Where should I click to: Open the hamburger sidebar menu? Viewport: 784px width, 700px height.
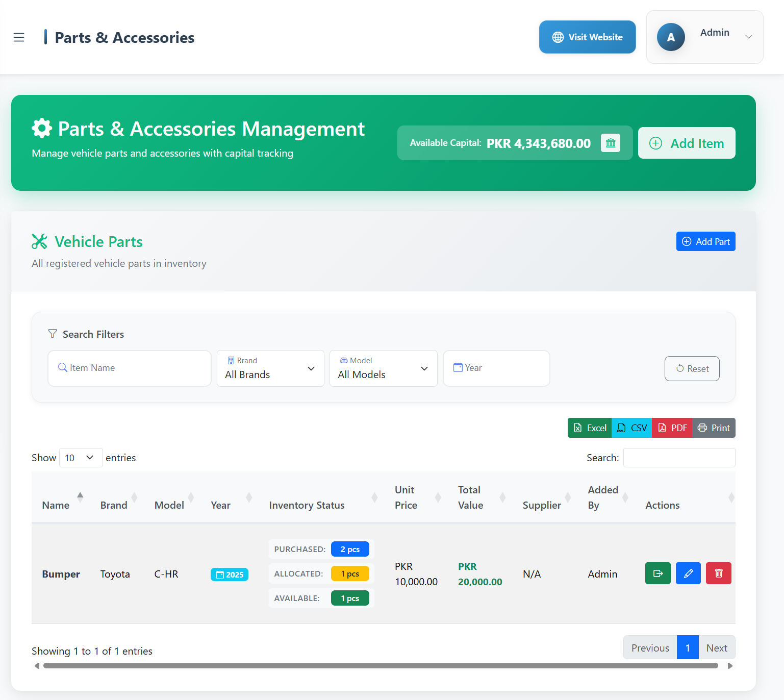[x=19, y=37]
